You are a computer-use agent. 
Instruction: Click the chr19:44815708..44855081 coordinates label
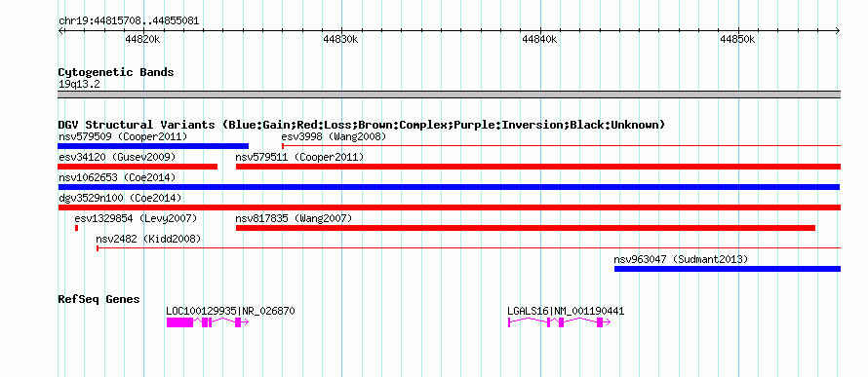[129, 21]
